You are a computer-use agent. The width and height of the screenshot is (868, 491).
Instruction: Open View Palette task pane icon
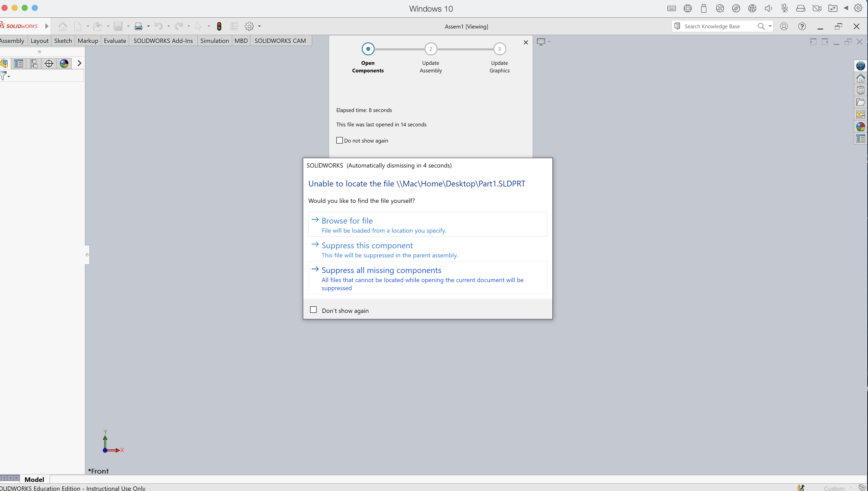click(861, 115)
